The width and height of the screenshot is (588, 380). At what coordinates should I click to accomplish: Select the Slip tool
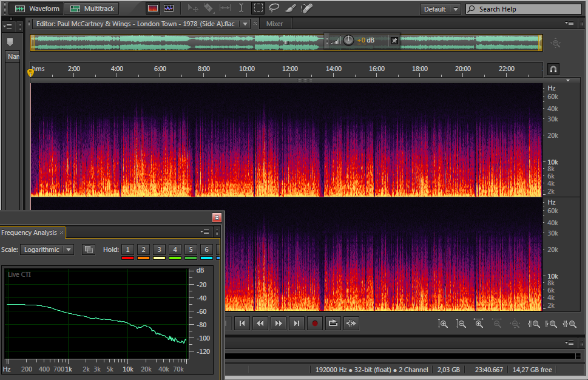225,8
